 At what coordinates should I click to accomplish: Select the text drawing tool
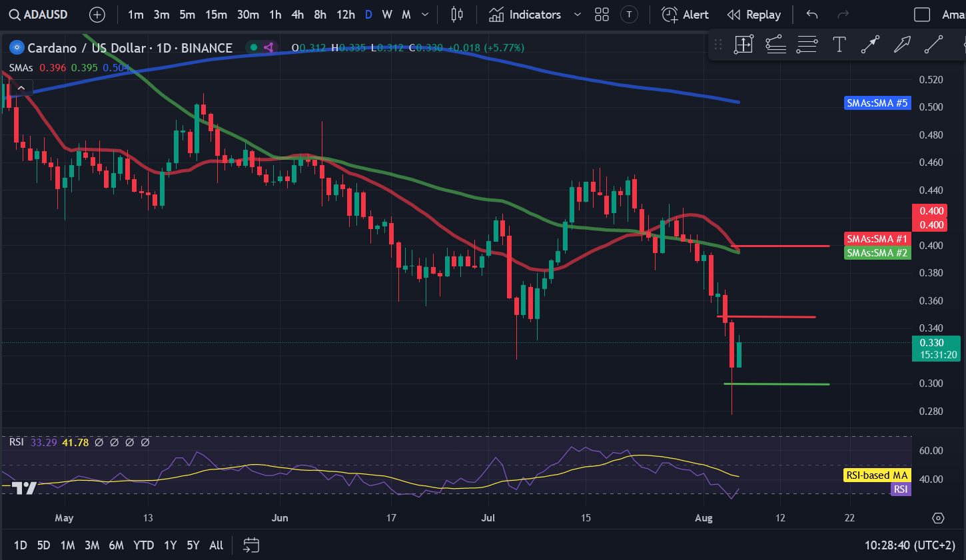pos(839,45)
